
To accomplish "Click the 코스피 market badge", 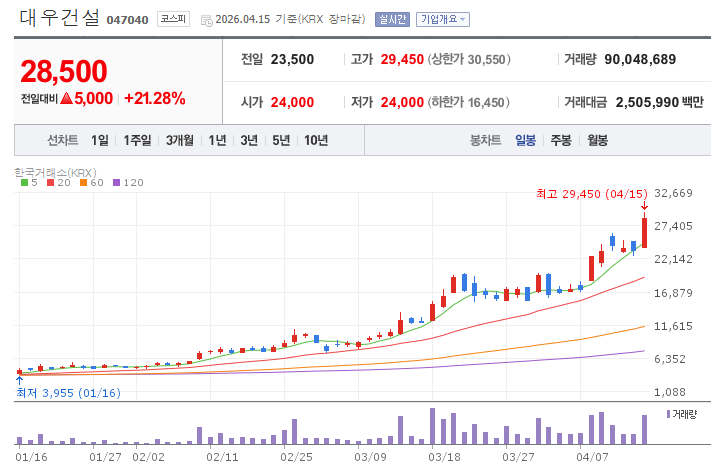I will [173, 19].
